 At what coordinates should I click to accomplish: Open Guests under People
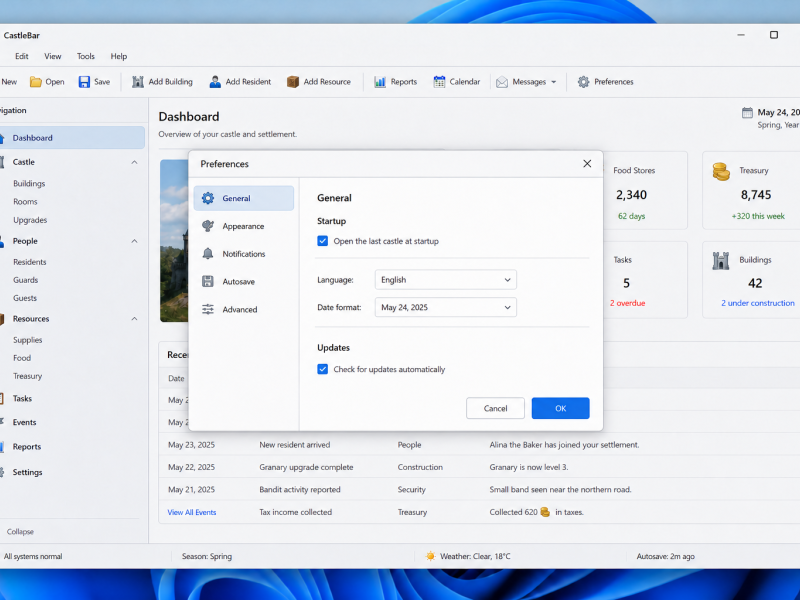25,298
